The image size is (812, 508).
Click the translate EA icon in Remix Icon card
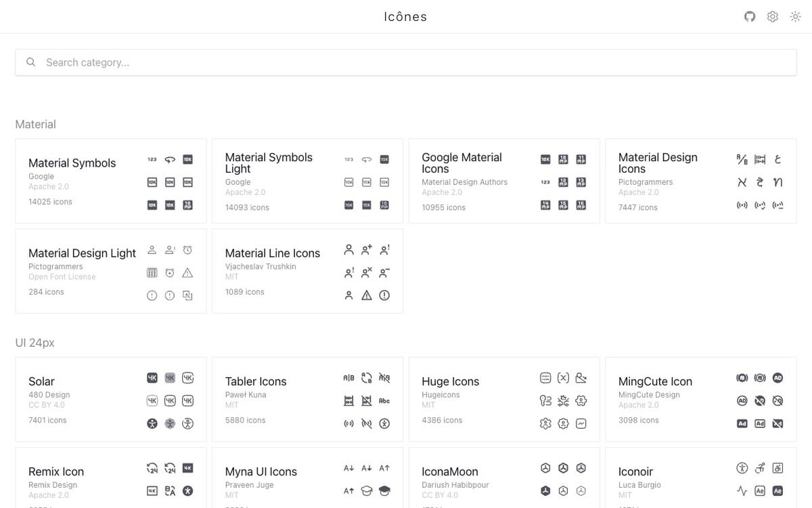(170, 490)
